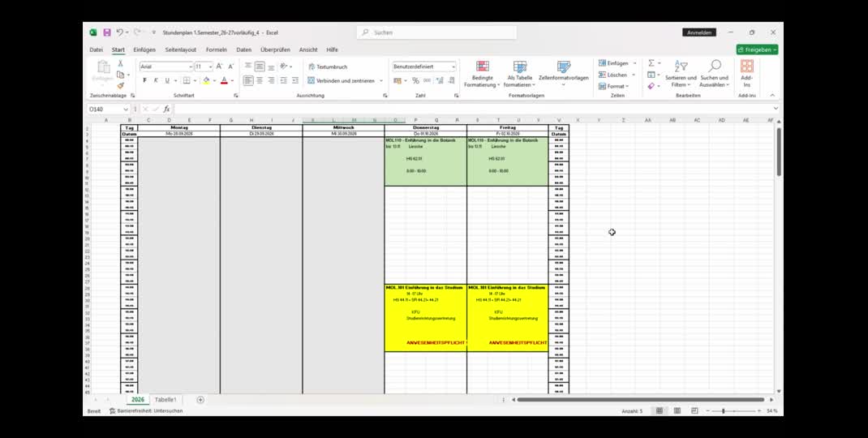Viewport: 868px width, 438px height.
Task: Click the cell borders icon
Action: click(x=187, y=81)
